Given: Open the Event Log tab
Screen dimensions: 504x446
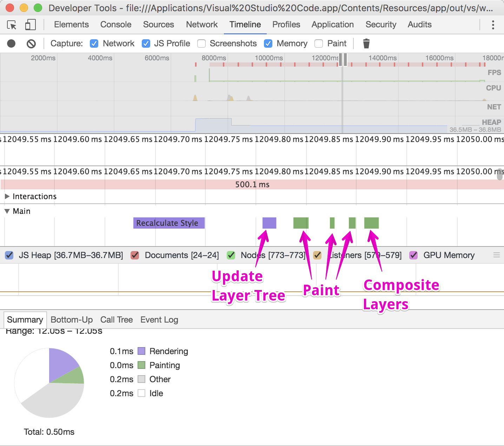Looking at the screenshot, I should coord(159,320).
